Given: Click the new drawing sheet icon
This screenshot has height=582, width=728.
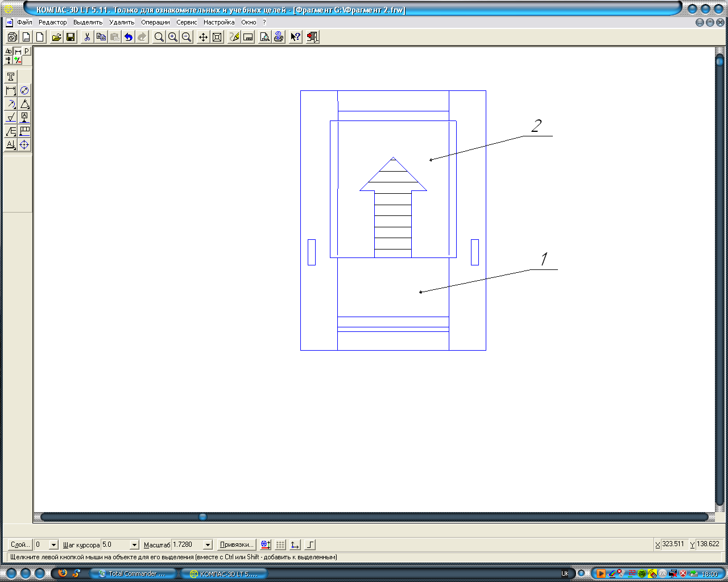Looking at the screenshot, I should click(26, 37).
